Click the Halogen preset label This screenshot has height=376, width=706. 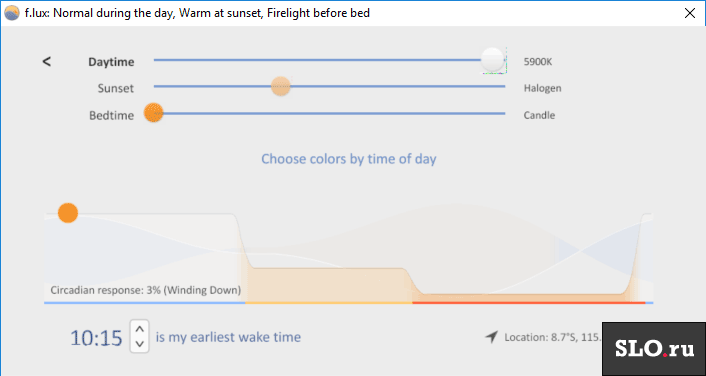(543, 88)
